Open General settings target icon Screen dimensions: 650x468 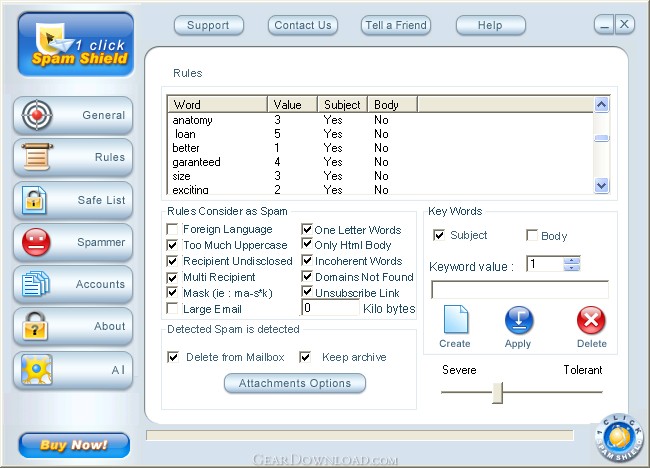(37, 115)
